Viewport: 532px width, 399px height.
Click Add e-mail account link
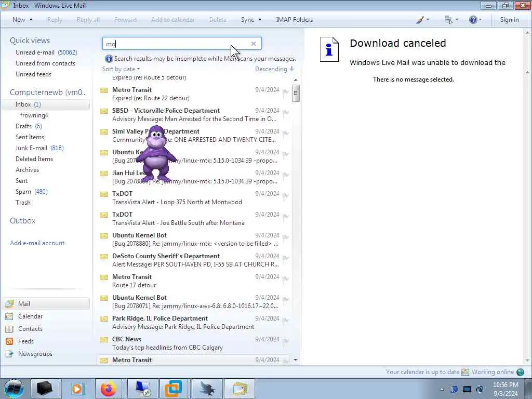[37, 243]
